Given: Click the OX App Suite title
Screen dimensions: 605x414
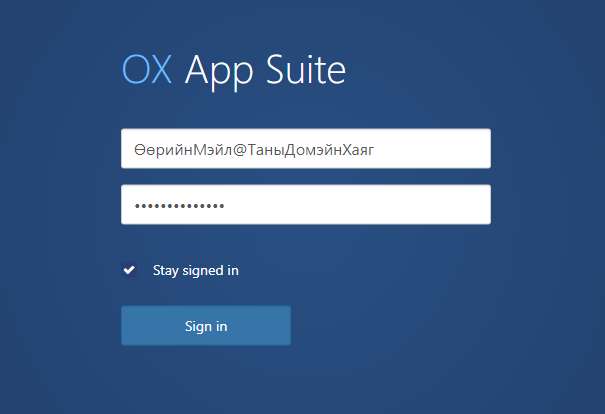Looking at the screenshot, I should click(x=234, y=71).
